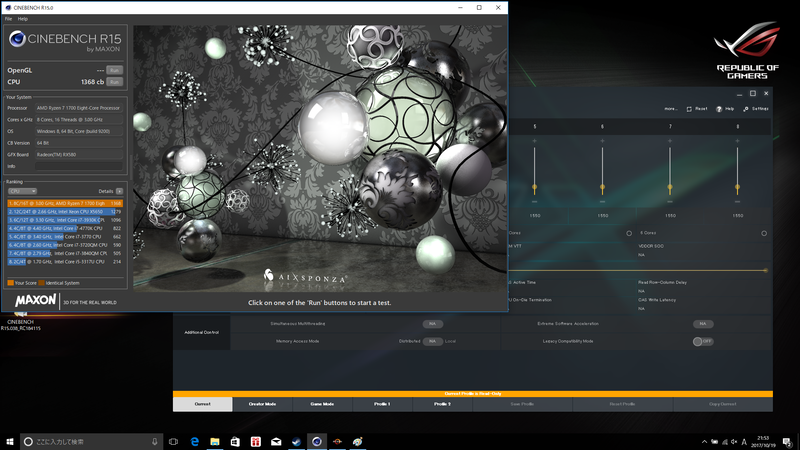Switch to the Profile 2 tab
This screenshot has width=800, height=450.
(442, 404)
